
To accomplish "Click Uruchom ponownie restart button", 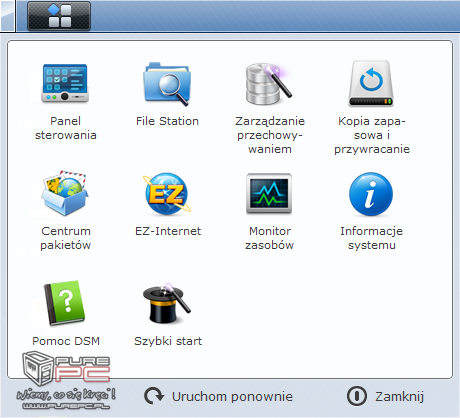I will (218, 396).
